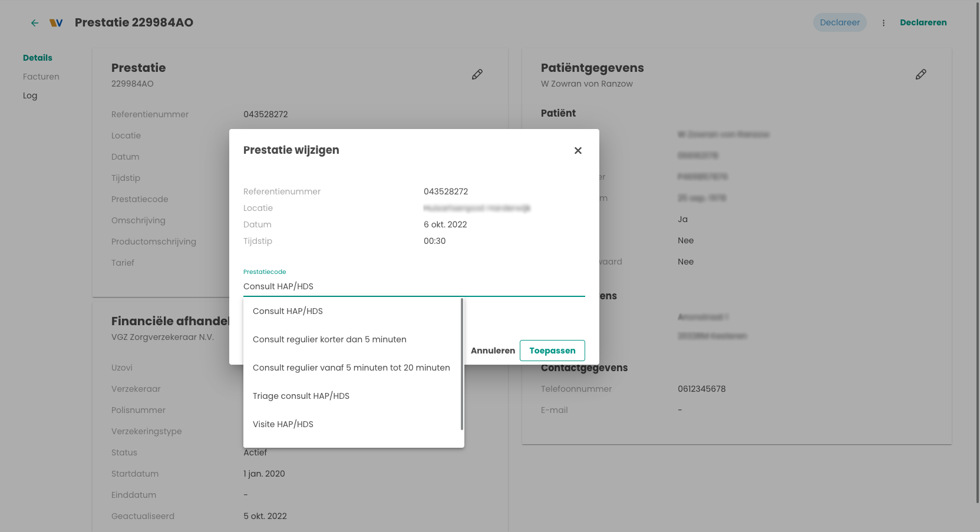Choose Visite HAP/HDS from dropdown
980x532 pixels.
[x=283, y=424]
